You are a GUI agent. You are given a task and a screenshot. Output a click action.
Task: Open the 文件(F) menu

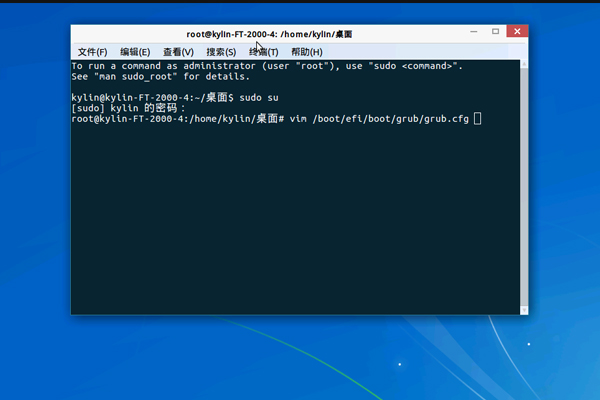92,52
